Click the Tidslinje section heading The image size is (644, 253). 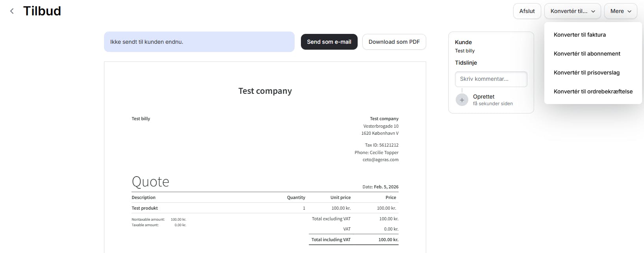coord(466,63)
